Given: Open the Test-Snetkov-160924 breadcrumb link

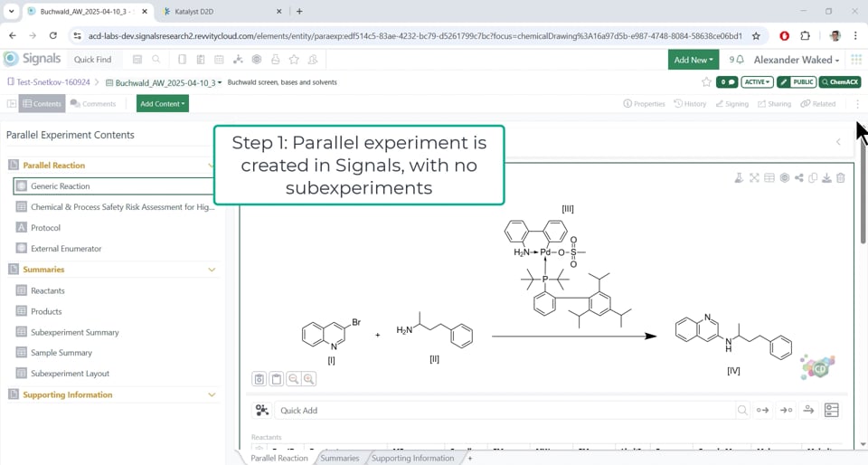Looking at the screenshot, I should 53,82.
